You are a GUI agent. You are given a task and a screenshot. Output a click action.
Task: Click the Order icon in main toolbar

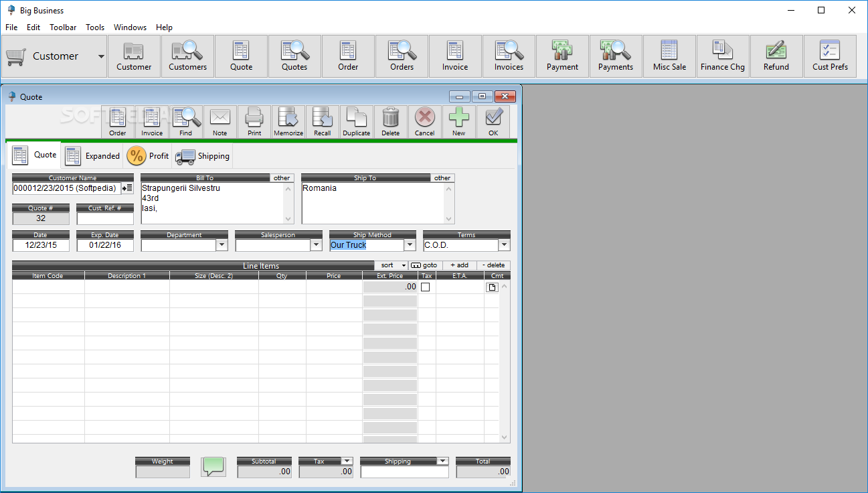(x=348, y=56)
